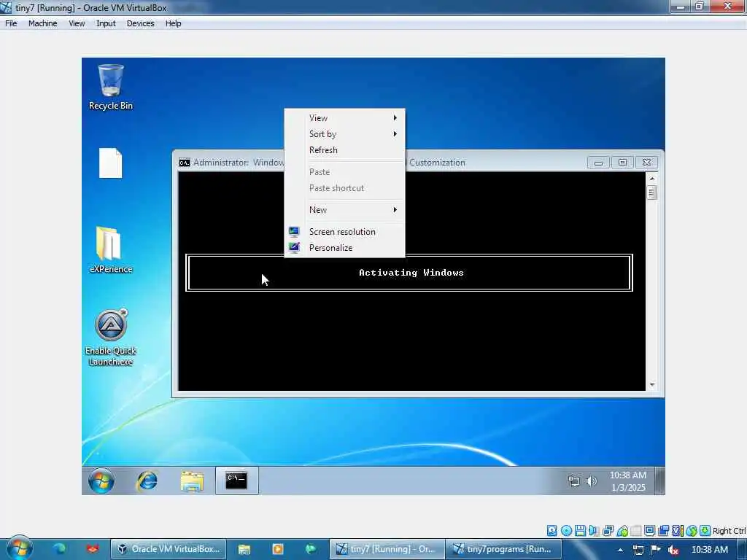Open the VirtualBox Devices menu
Image resolution: width=747 pixels, height=560 pixels.
pos(141,23)
